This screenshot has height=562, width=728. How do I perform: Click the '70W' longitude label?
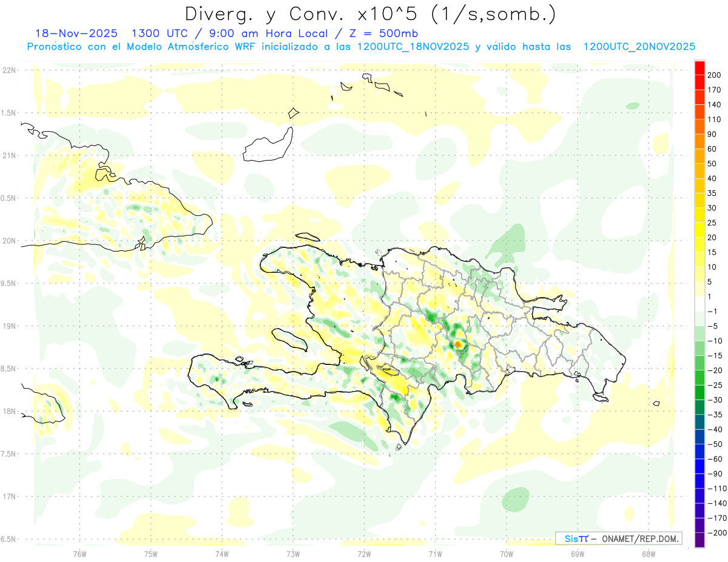coord(507,554)
